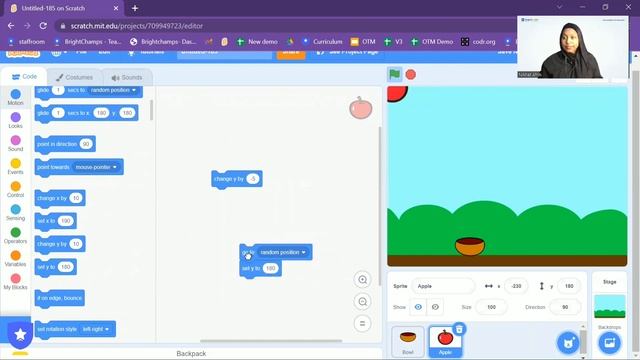The width and height of the screenshot is (640, 360).
Task: Click the value field in workspace change y block
Action: [x=253, y=179]
